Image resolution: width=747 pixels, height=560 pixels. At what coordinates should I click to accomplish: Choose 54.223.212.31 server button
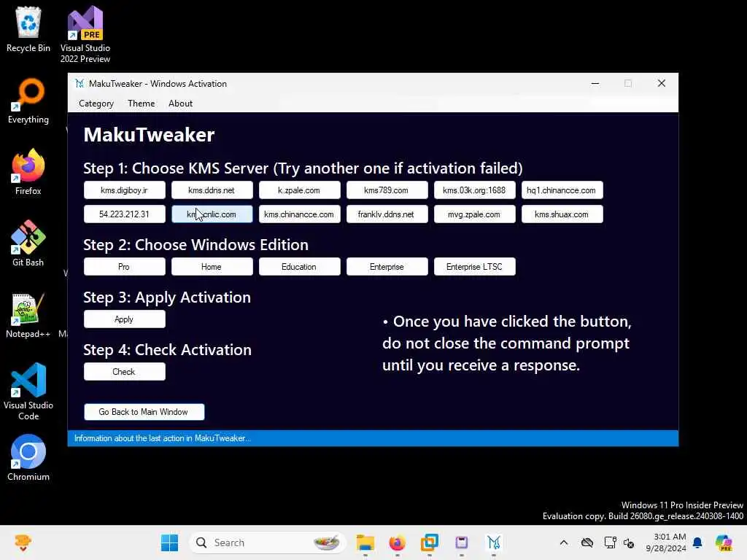coord(124,214)
